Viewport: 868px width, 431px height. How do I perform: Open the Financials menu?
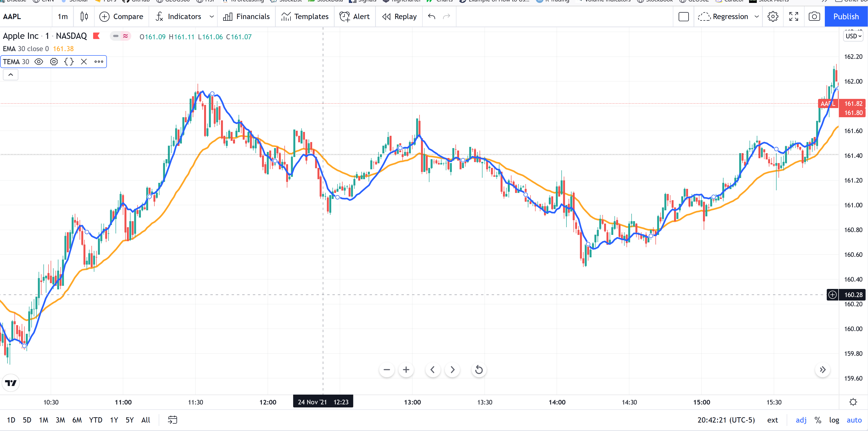[247, 16]
